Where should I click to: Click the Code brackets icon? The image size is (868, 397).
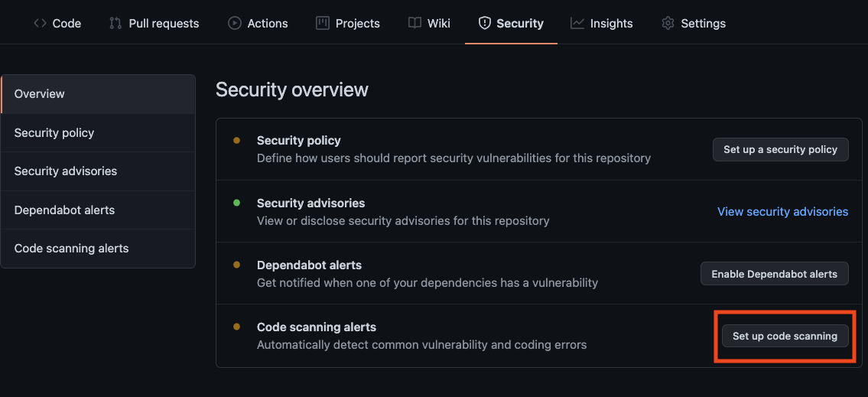[40, 23]
